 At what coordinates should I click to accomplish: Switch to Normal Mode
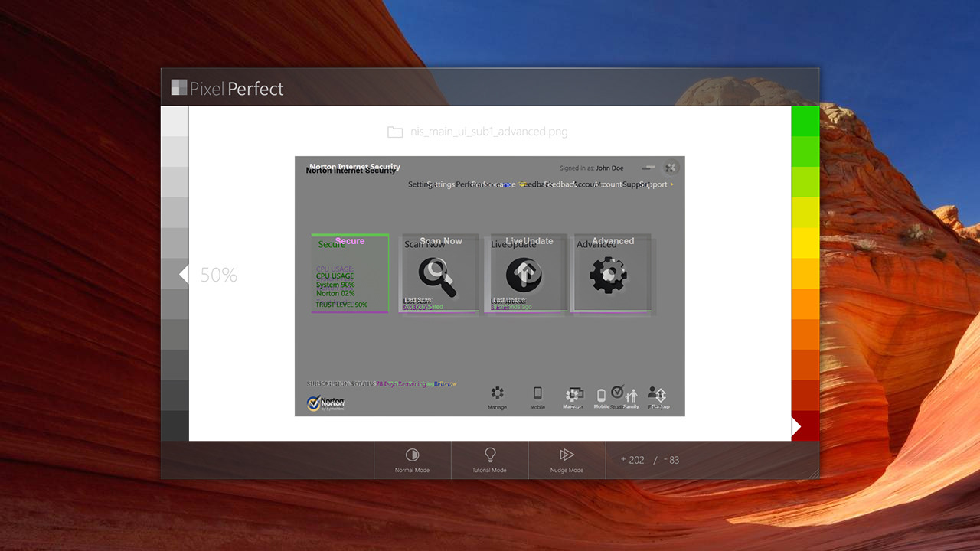[x=412, y=460]
